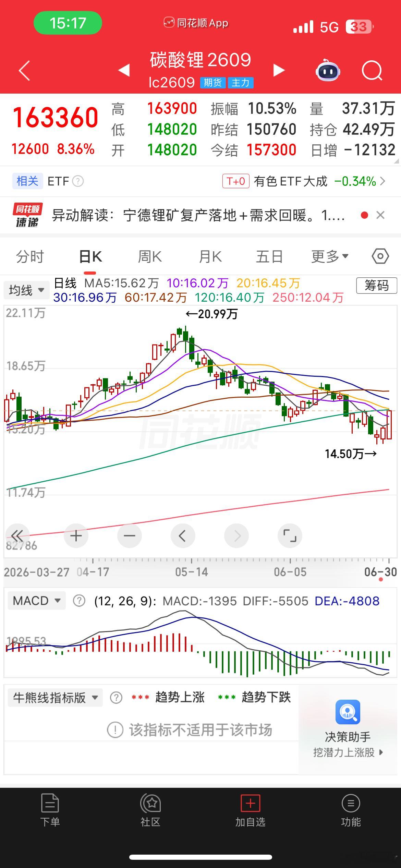The width and height of the screenshot is (401, 868).
Task: Tap the 相关 tag
Action: (x=27, y=181)
